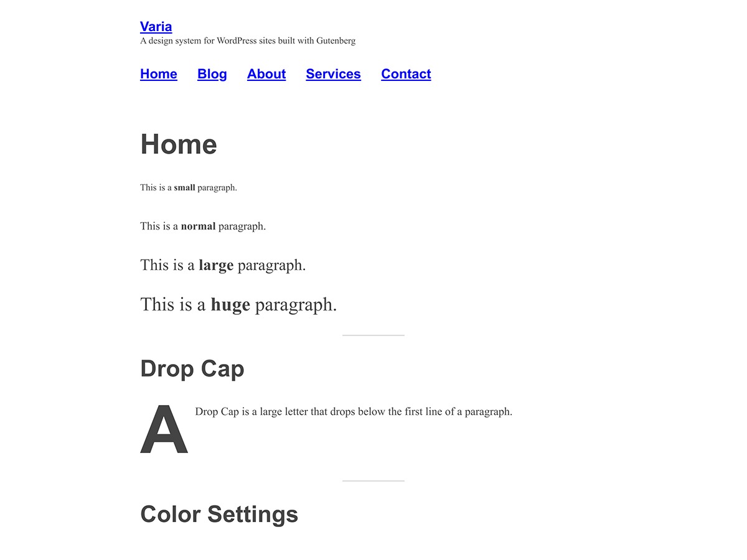Go to the Contact page
This screenshot has width=747, height=560.
tap(406, 74)
